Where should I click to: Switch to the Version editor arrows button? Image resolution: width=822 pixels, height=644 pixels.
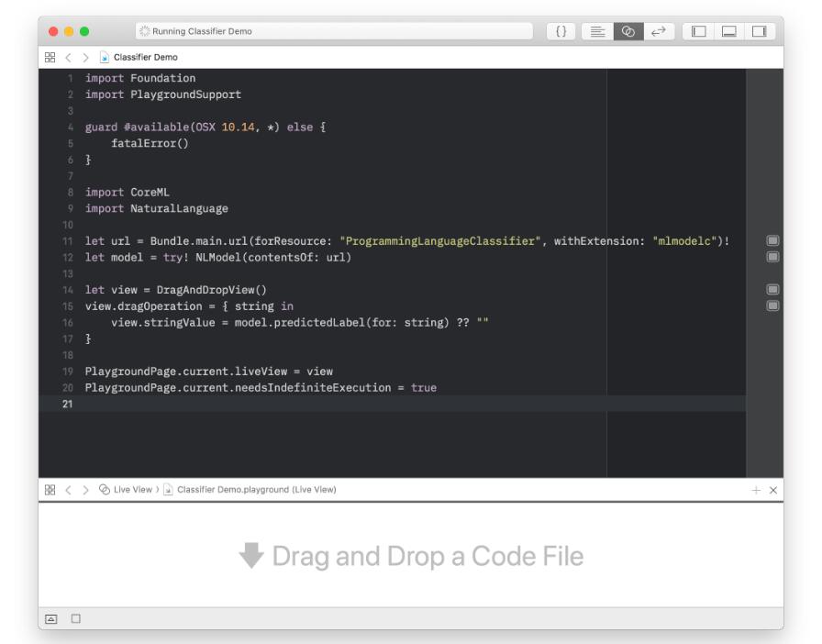658,31
